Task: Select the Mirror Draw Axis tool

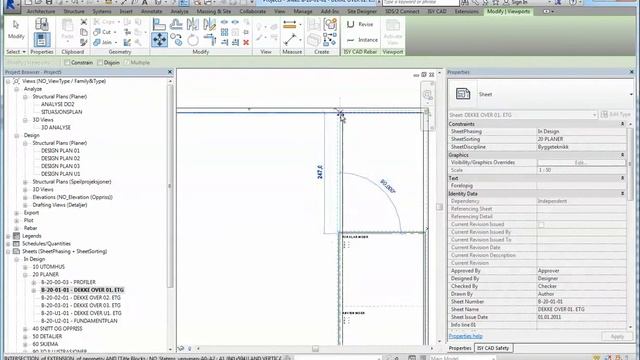Action: coord(209,24)
